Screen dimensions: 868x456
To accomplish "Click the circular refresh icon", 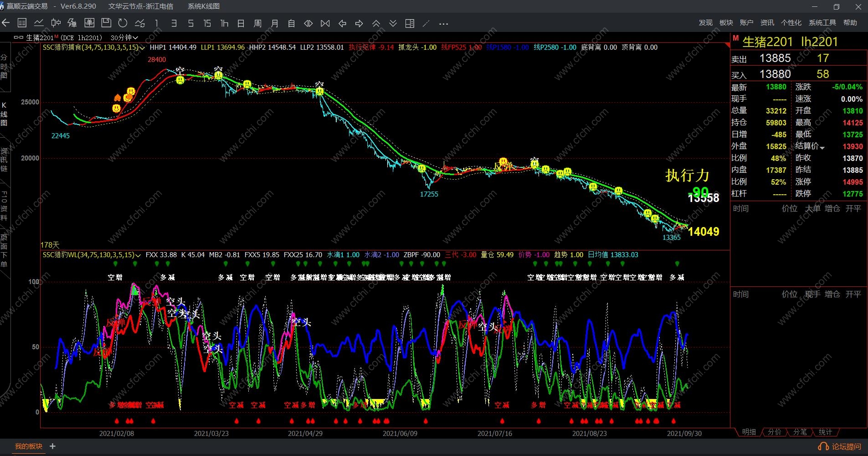I will (x=123, y=23).
